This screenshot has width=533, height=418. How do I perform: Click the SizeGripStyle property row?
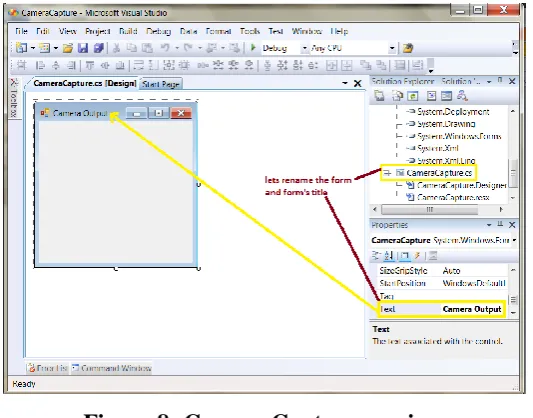tap(442, 271)
